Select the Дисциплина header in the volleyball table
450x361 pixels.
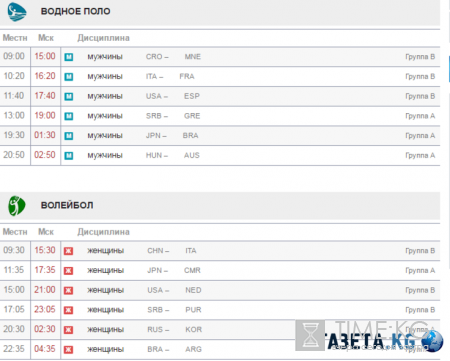[103, 232]
